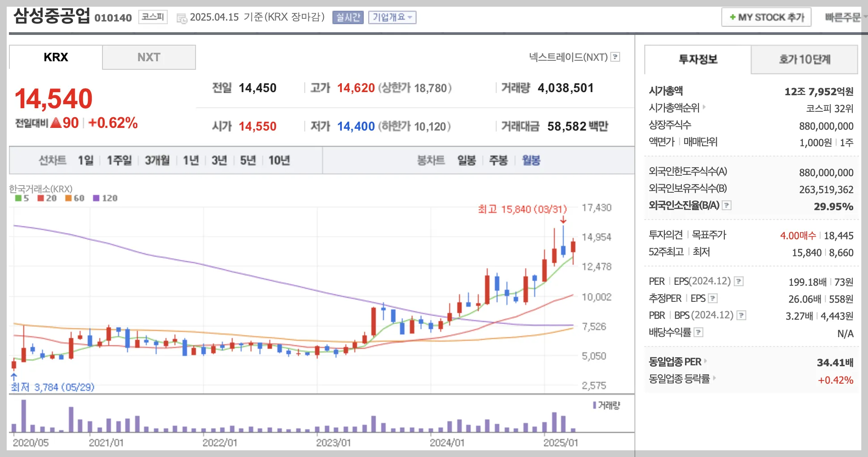Image resolution: width=868 pixels, height=457 pixels.
Task: Open the 배당수익률 help icon
Action: click(698, 332)
